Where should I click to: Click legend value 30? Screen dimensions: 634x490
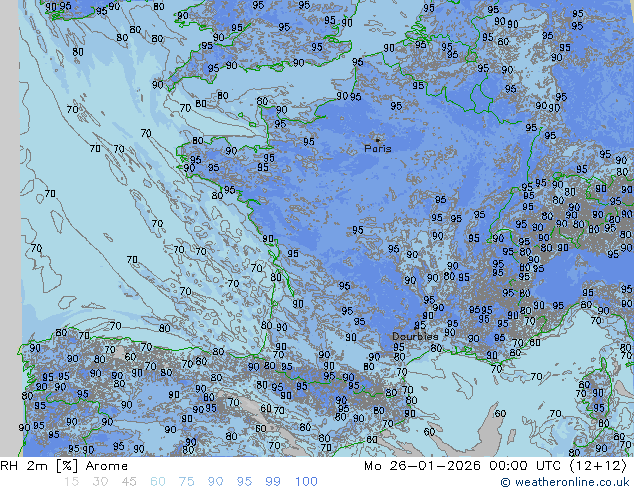pyautogui.click(x=100, y=482)
